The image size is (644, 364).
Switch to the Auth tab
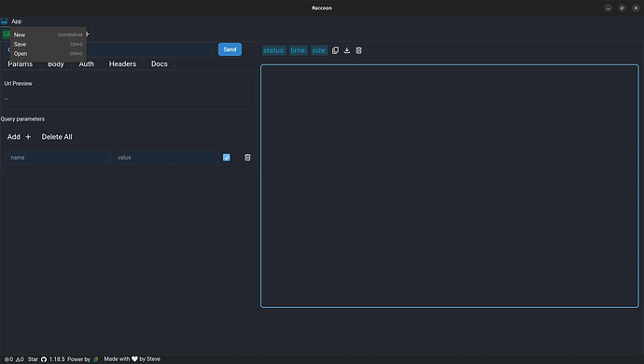[x=86, y=64]
